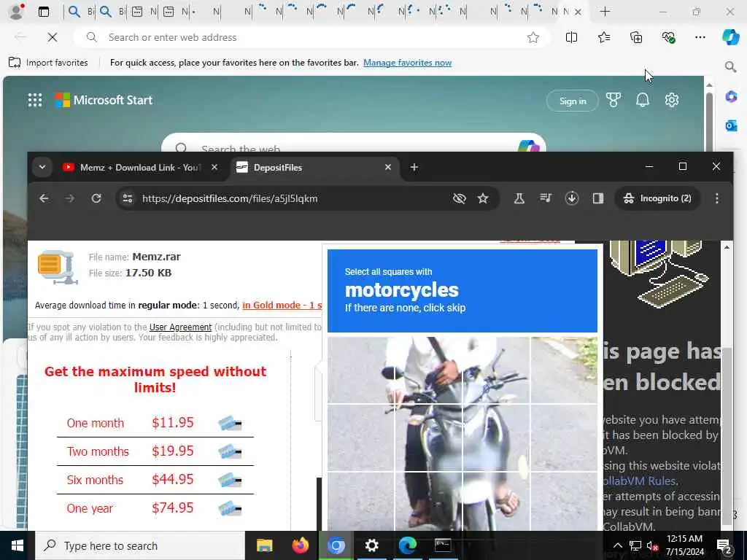Open Edge profile avatar menu

point(16,11)
